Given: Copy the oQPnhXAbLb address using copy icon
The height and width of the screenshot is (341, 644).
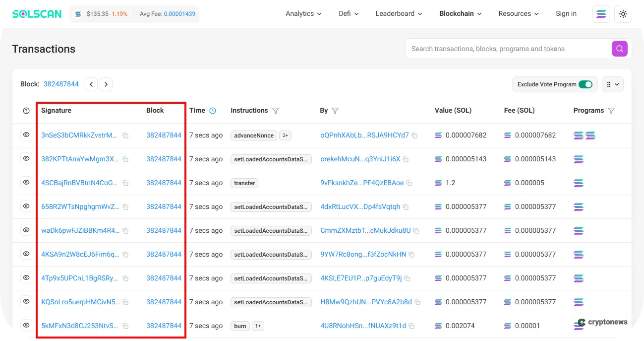Looking at the screenshot, I should click(x=414, y=135).
